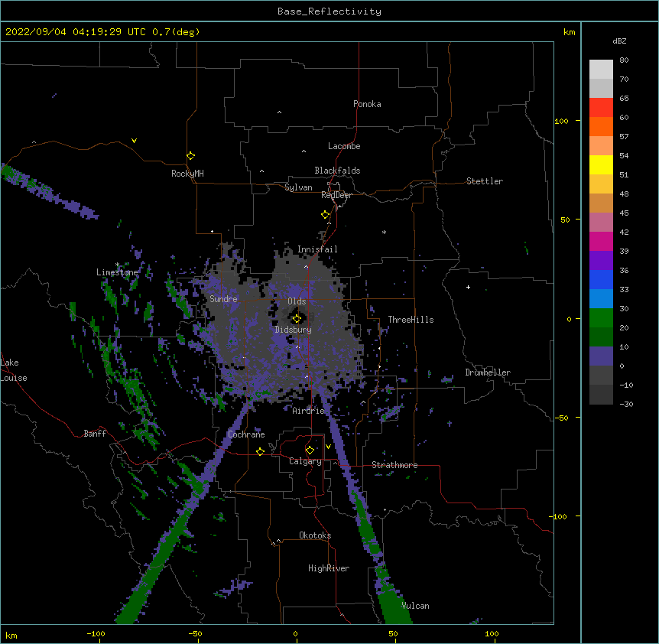
Task: Click the yellow diamond marker above RockyMH
Action: (190, 156)
